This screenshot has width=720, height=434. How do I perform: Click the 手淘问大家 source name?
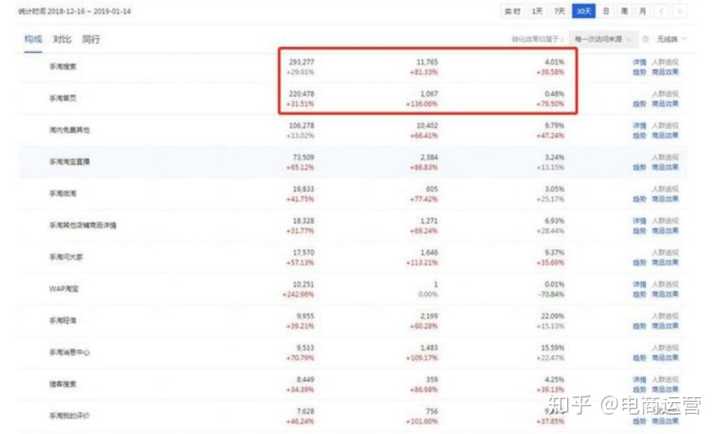(66, 257)
